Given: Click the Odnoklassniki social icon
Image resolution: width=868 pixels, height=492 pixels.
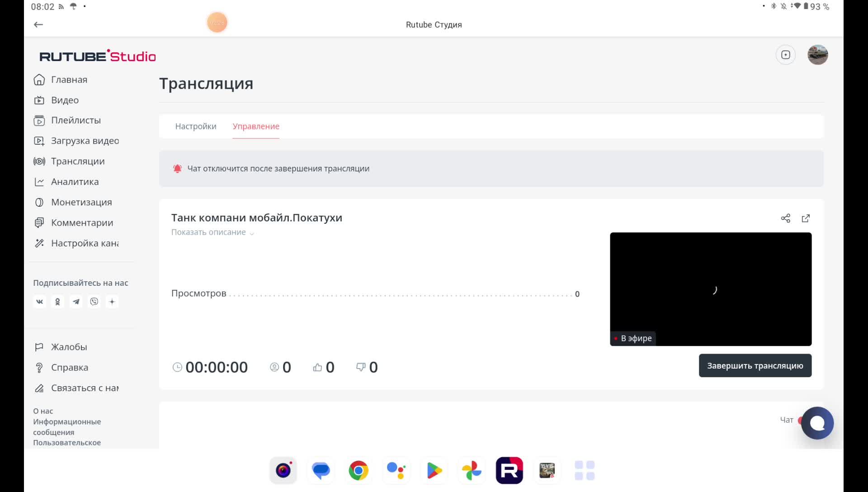Looking at the screenshot, I should click(x=58, y=302).
